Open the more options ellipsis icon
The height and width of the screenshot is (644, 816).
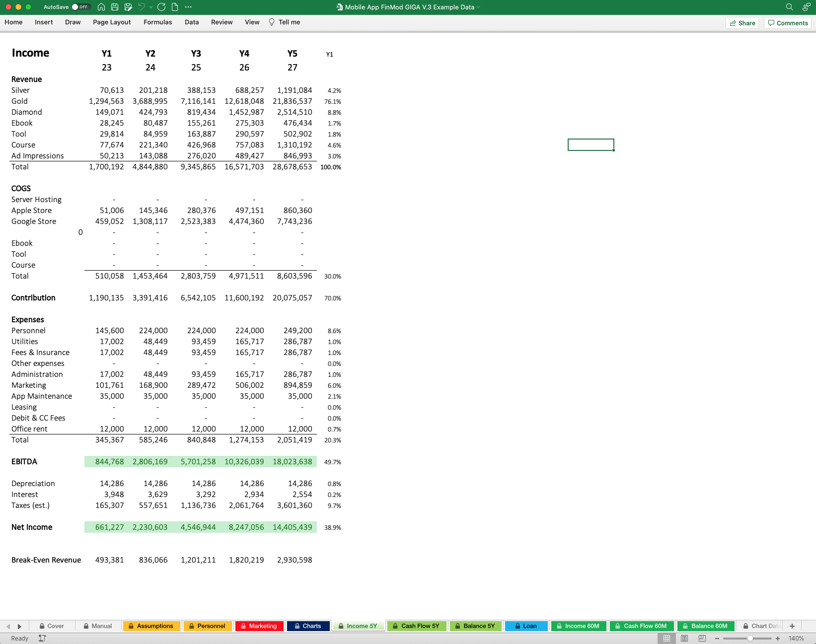(188, 7)
